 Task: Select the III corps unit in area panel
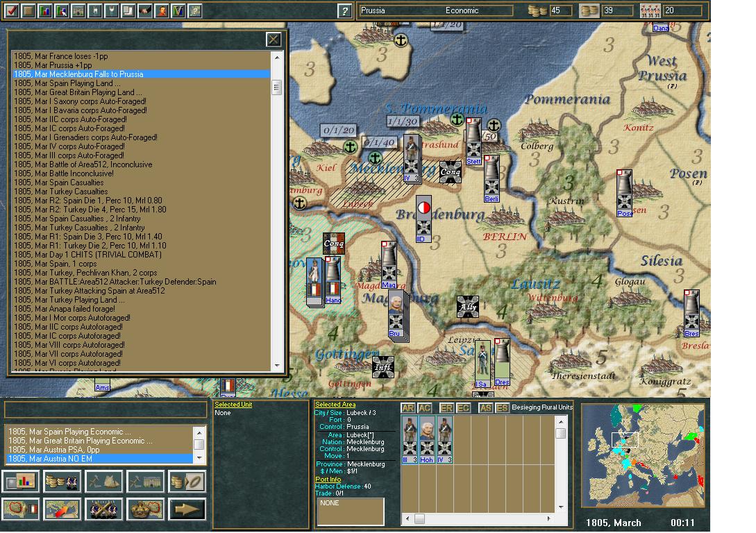click(x=410, y=440)
